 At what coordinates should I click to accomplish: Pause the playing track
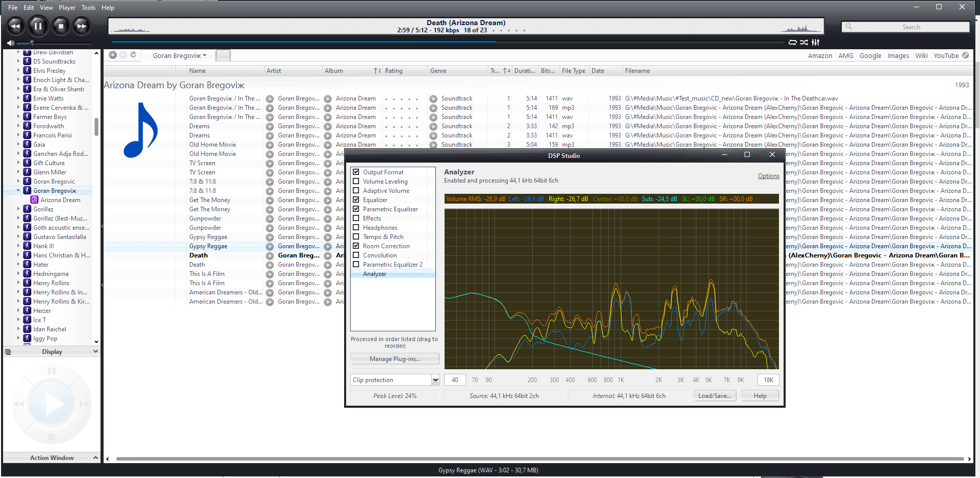[x=38, y=26]
